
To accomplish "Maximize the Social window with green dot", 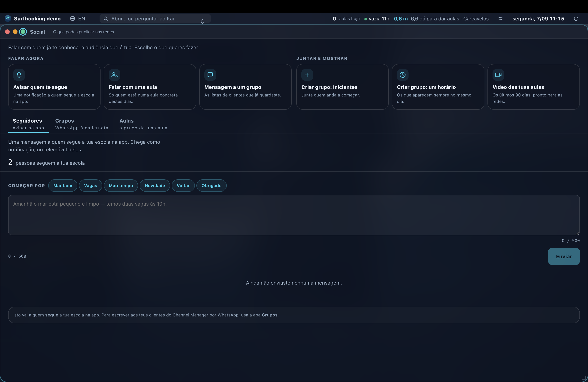I will point(23,32).
